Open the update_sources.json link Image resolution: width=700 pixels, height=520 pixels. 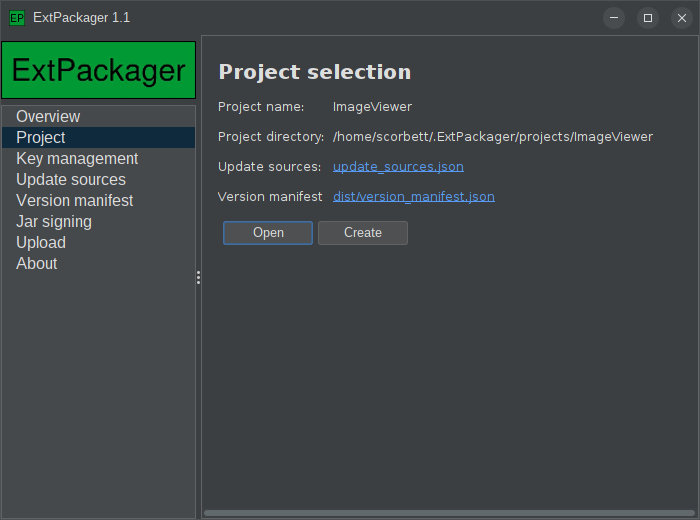[x=398, y=166]
